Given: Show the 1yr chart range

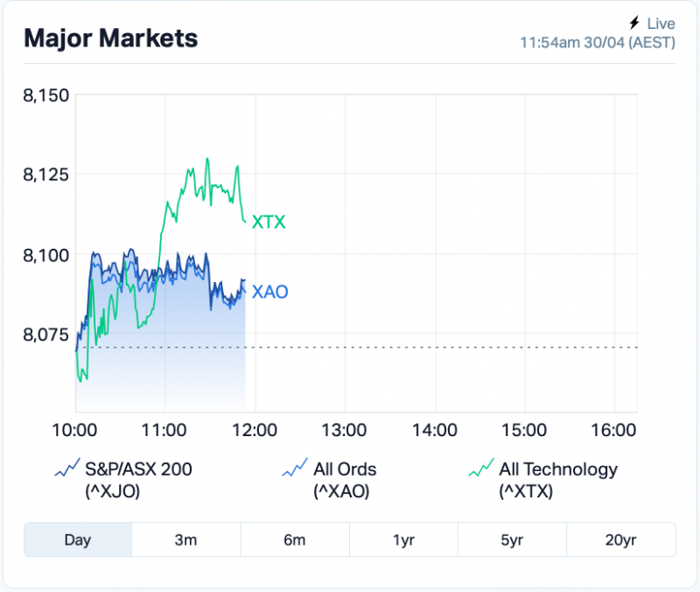Looking at the screenshot, I should tap(403, 539).
